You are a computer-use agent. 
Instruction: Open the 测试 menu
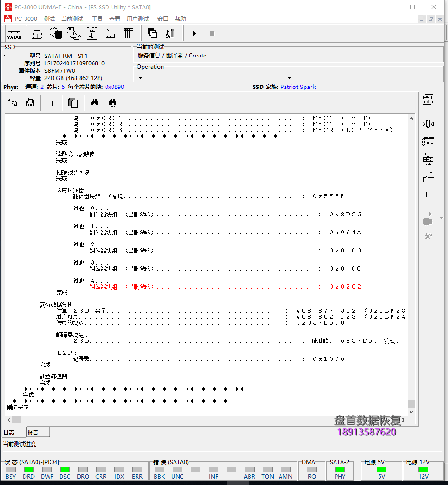pyautogui.click(x=49, y=19)
